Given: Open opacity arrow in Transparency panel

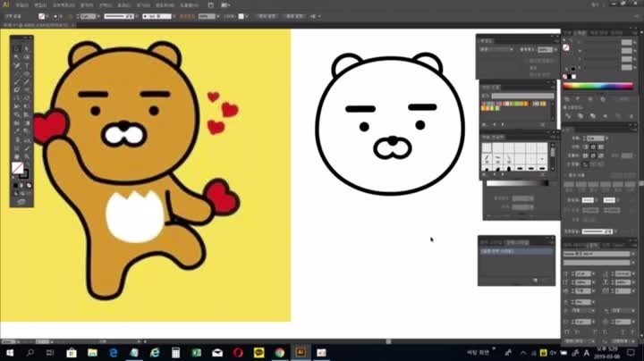Looking at the screenshot, I should tap(555, 50).
